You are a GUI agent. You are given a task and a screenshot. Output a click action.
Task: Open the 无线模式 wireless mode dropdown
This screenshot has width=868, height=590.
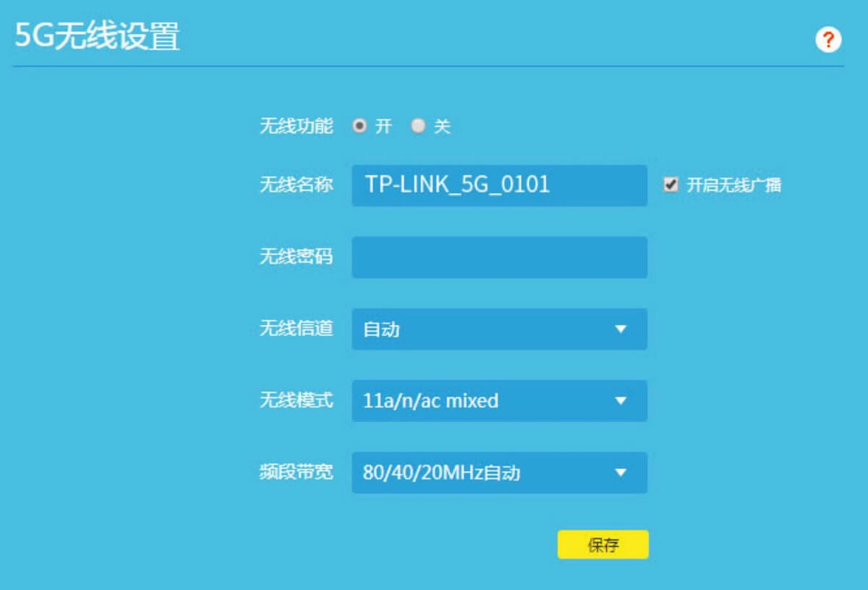click(x=499, y=401)
